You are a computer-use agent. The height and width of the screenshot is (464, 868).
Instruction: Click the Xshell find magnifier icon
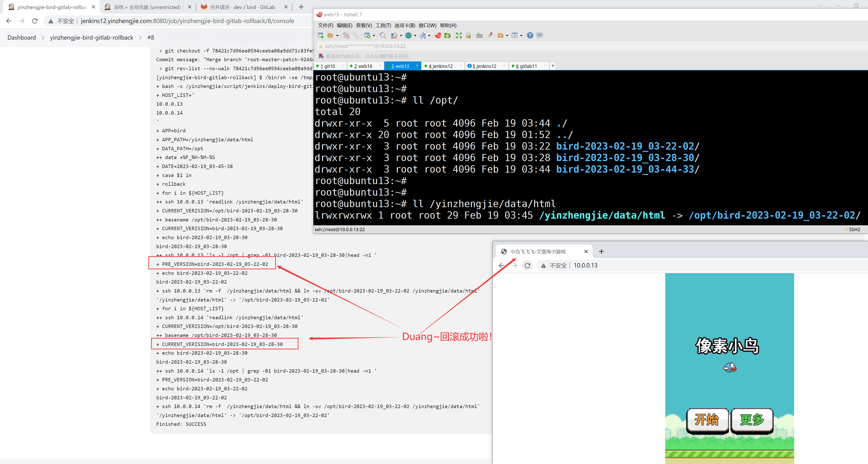382,35
